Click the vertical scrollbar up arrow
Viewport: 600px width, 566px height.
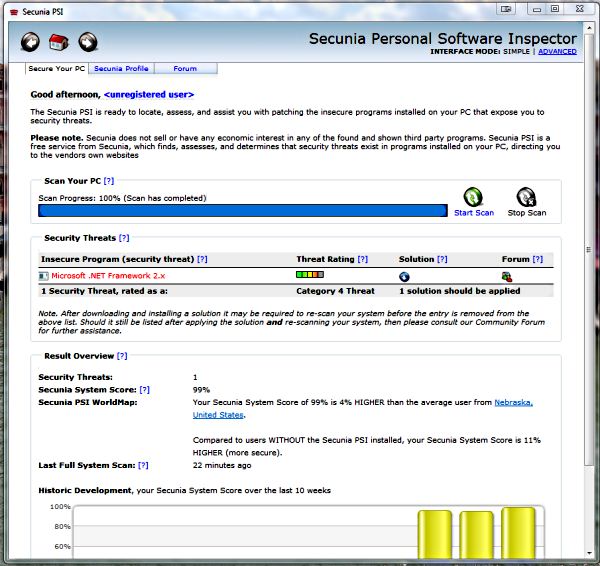click(x=589, y=28)
